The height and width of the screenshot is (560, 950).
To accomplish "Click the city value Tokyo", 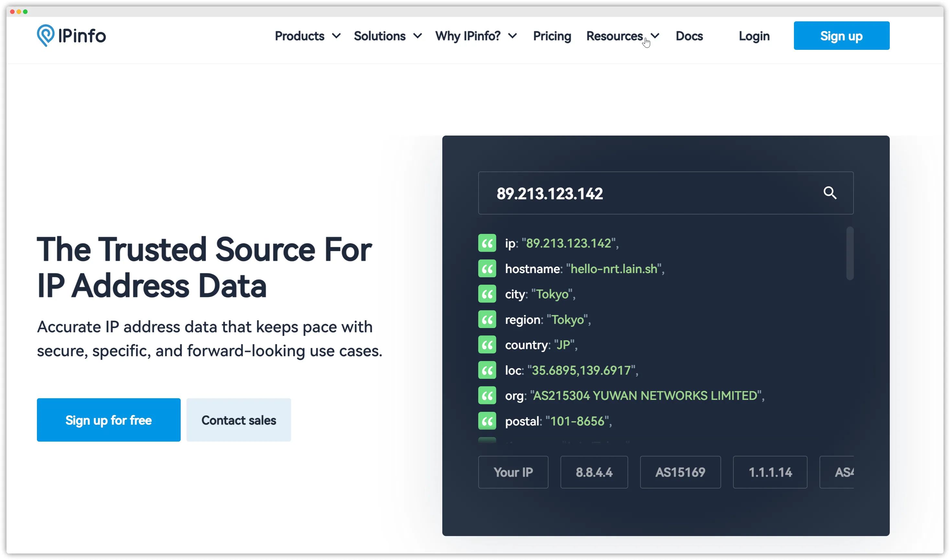I will [552, 294].
